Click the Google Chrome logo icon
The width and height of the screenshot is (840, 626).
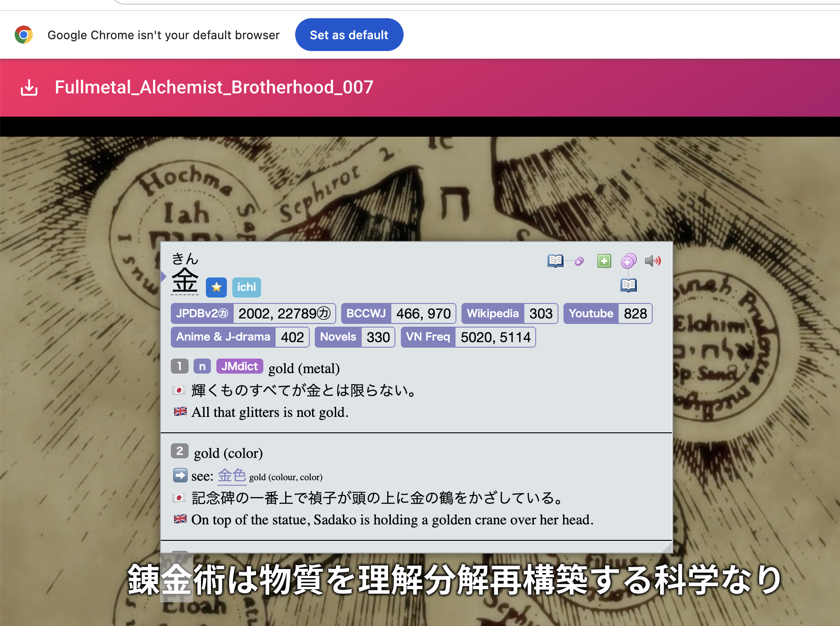click(x=24, y=35)
